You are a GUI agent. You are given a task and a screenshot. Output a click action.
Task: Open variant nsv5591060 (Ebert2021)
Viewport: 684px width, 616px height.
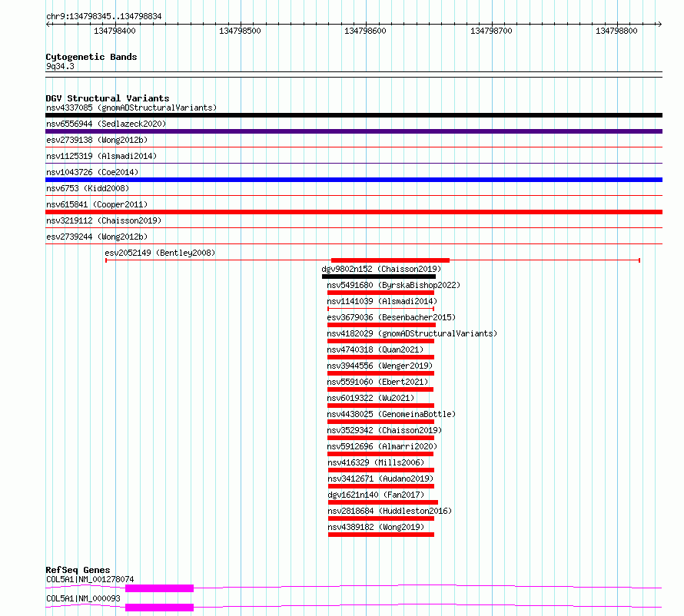[x=377, y=382]
